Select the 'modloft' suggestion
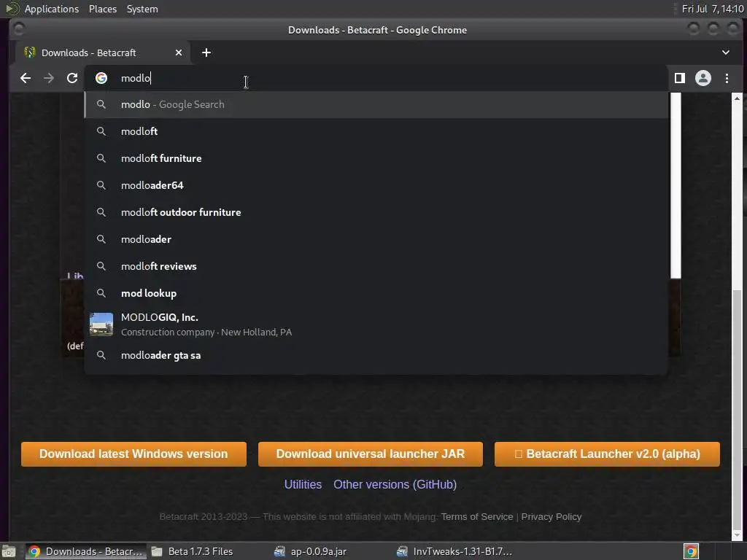The height and width of the screenshot is (560, 747). pos(376,131)
